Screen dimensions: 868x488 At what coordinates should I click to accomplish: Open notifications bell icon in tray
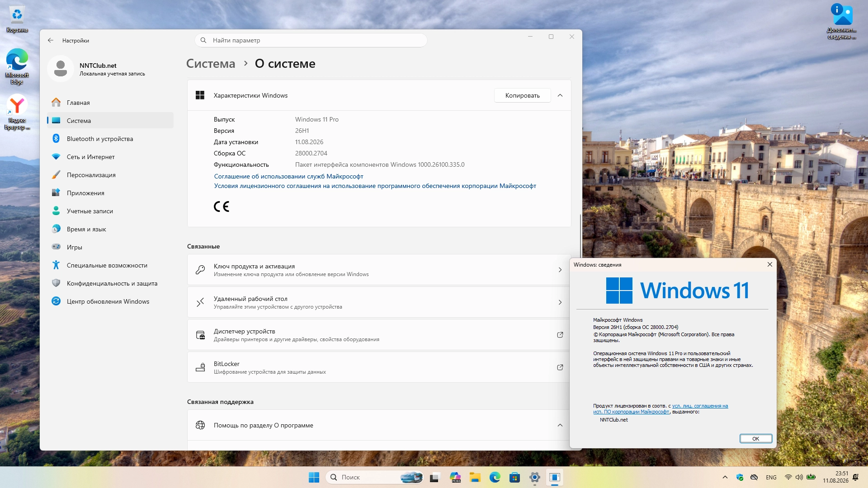[x=856, y=477]
